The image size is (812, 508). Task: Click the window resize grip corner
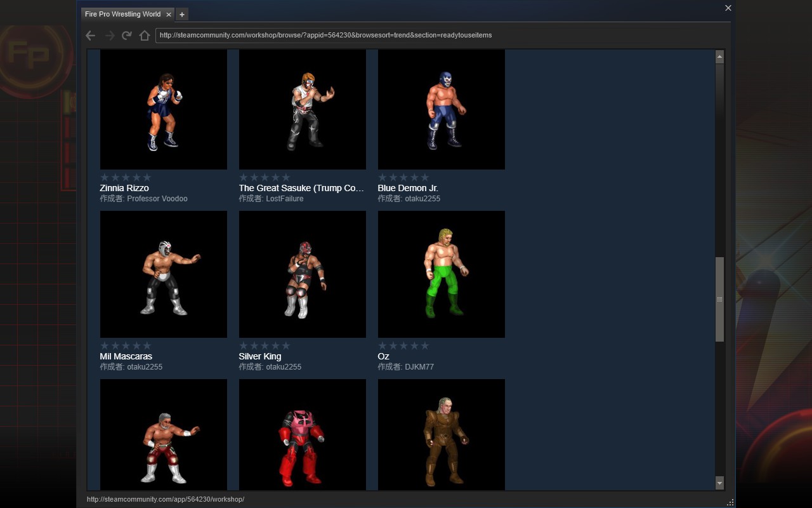730,502
